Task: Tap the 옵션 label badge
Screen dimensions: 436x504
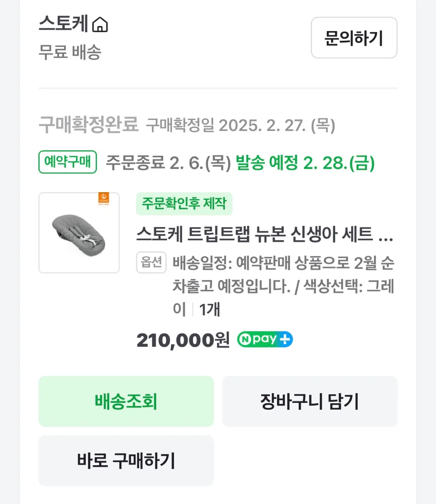Action: pos(151,262)
